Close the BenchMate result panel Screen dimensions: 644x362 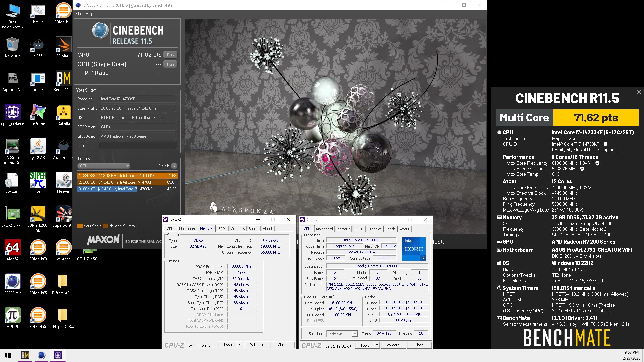(x=639, y=92)
